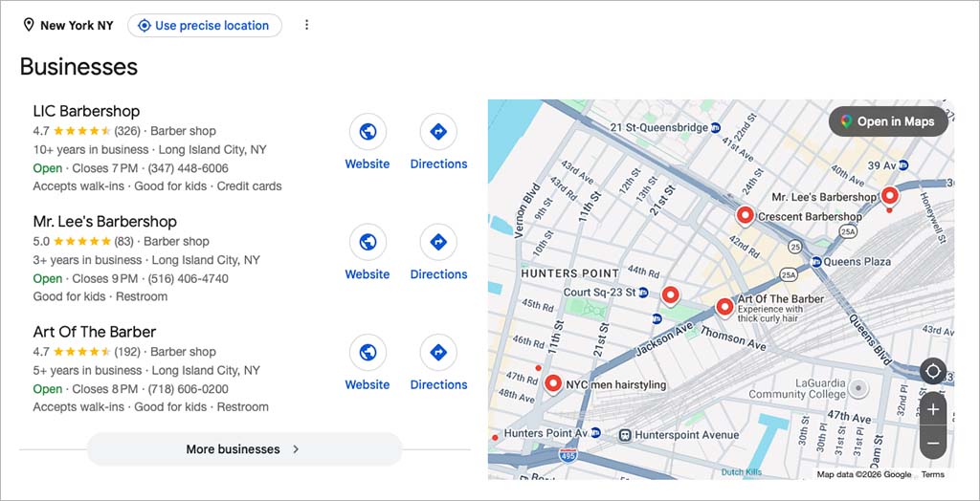Click the Terms link on the map
The width and height of the screenshot is (980, 501).
click(x=932, y=475)
